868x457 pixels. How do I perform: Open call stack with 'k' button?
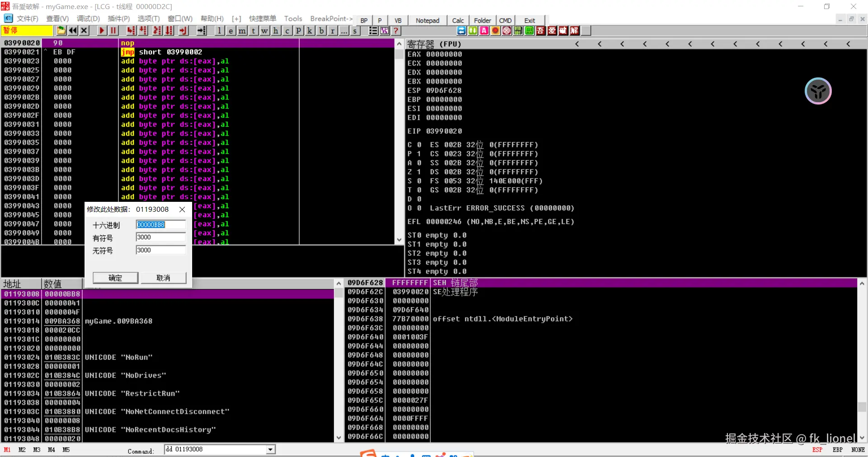pyautogui.click(x=310, y=30)
